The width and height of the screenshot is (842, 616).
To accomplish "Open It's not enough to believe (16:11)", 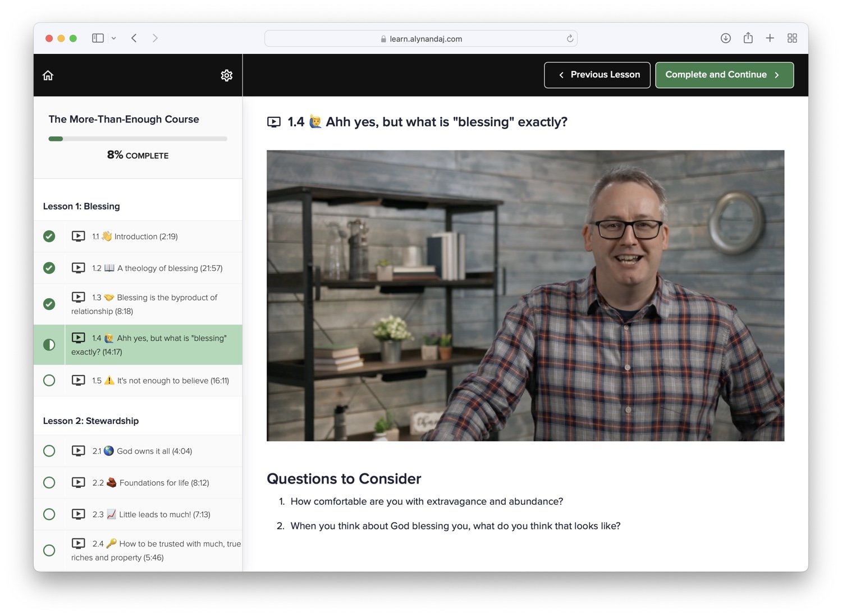I will pyautogui.click(x=138, y=380).
